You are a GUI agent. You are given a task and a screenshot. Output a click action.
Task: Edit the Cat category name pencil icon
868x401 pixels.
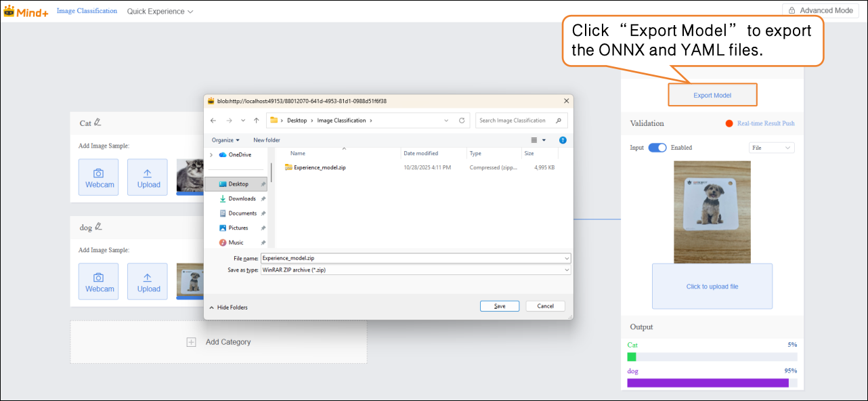97,123
